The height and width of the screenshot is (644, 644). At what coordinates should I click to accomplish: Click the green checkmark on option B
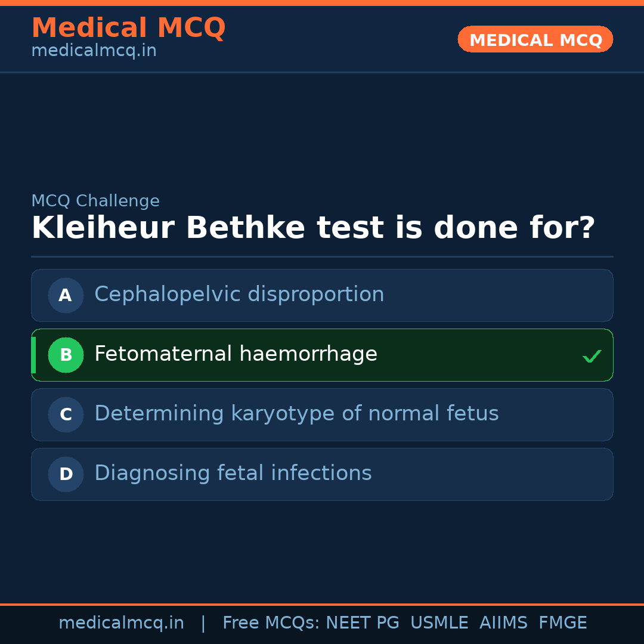592,357
